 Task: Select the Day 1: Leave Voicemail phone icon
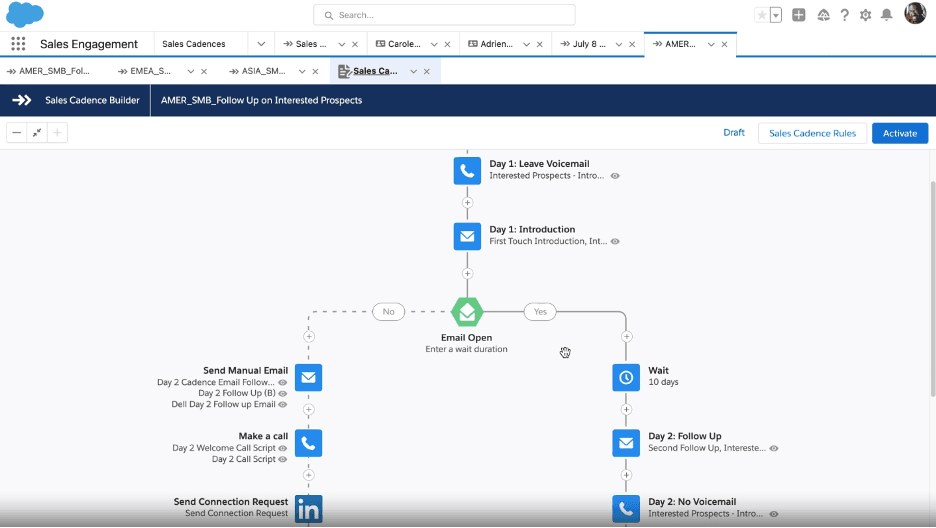click(x=467, y=170)
